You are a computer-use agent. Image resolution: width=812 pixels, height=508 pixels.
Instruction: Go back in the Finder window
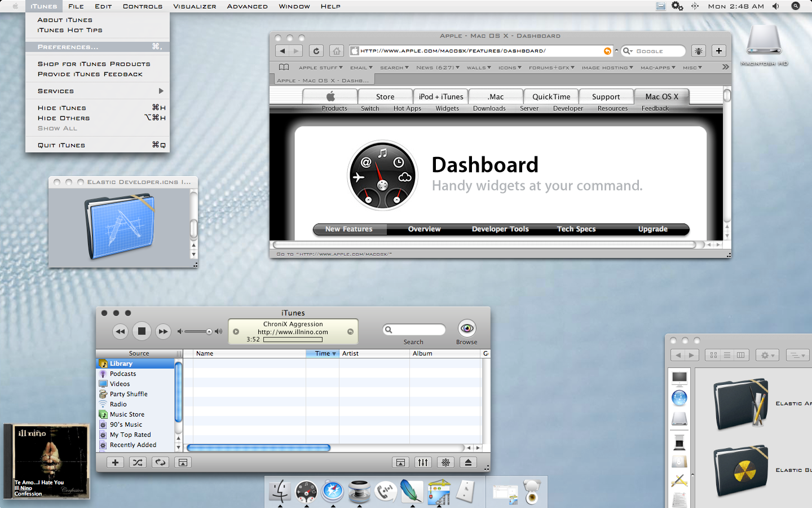click(x=678, y=355)
